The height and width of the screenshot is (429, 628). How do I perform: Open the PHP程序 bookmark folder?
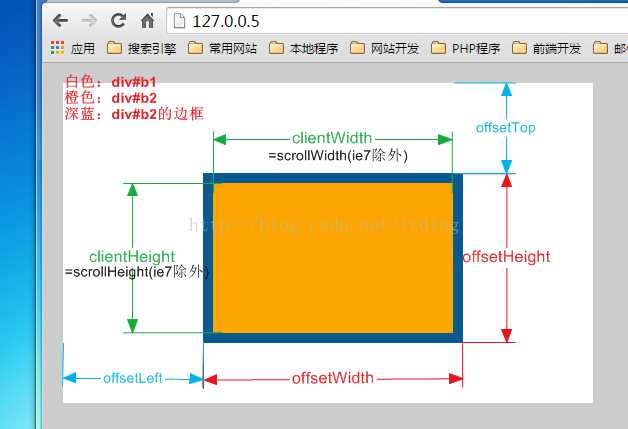click(466, 48)
